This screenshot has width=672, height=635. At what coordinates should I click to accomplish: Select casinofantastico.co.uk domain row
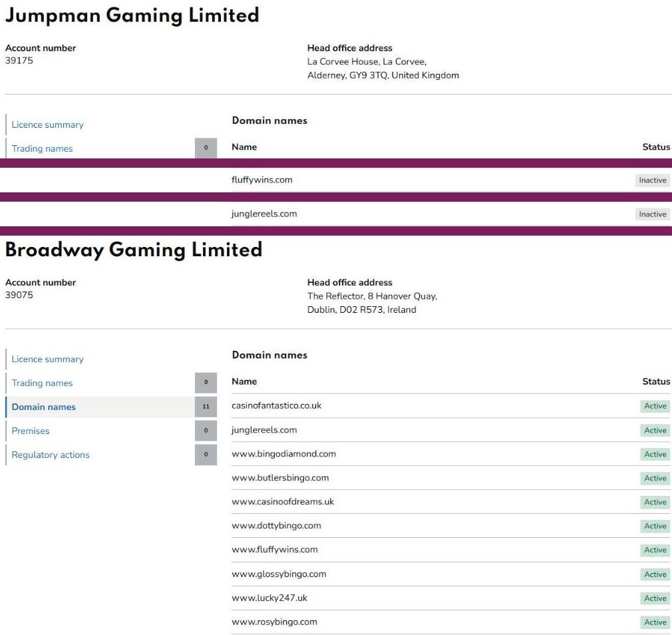click(451, 405)
